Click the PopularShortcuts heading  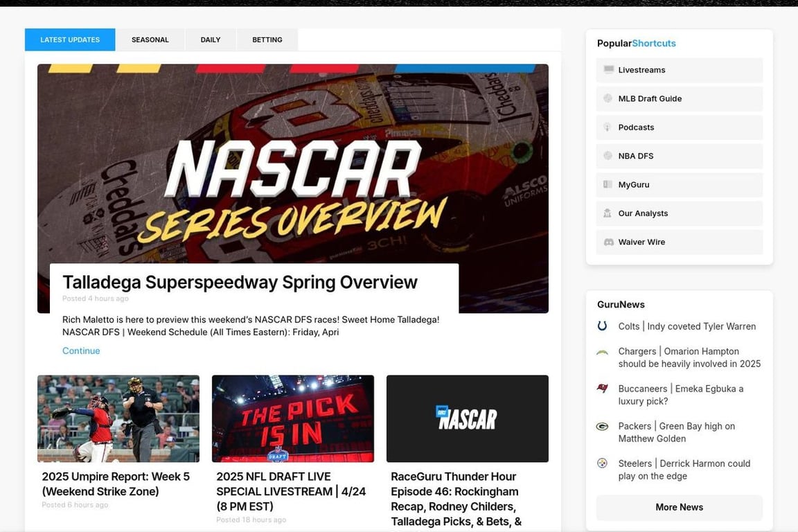(x=636, y=43)
